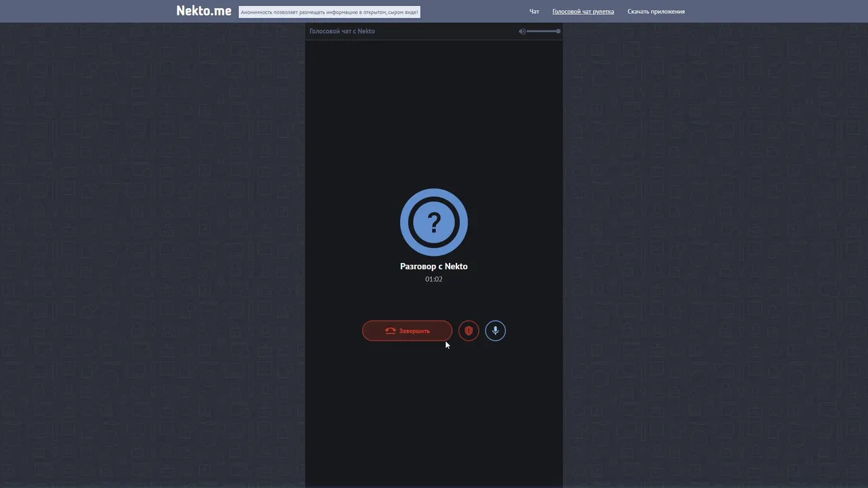Image resolution: width=868 pixels, height=488 pixels.
Task: Click the Nekto.me logo
Action: pos(203,11)
